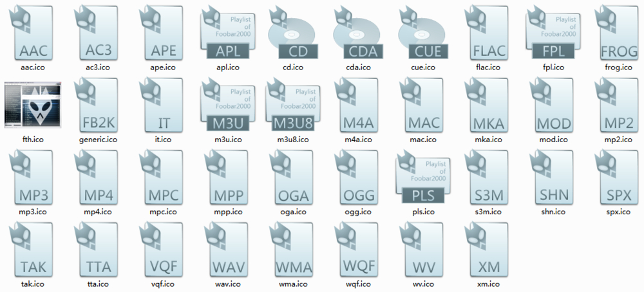Click the filename label ogg.ico
Image resolution: width=644 pixels, height=292 pixels.
pyautogui.click(x=359, y=212)
